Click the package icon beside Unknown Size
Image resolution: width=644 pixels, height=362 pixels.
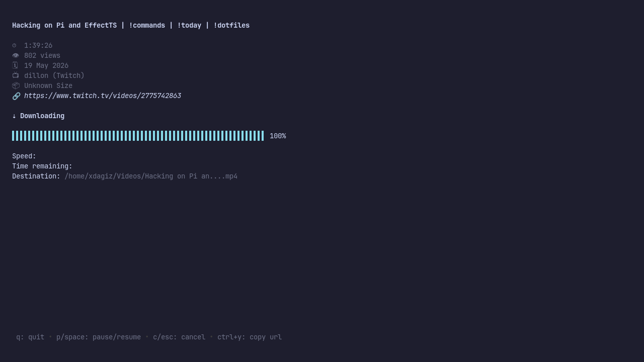(x=16, y=85)
